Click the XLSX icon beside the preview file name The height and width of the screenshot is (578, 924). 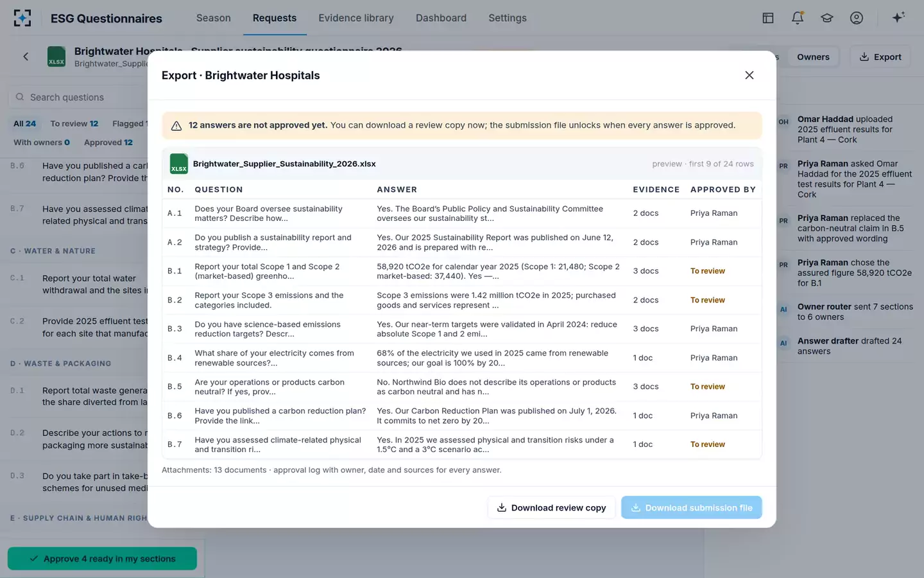coord(179,164)
